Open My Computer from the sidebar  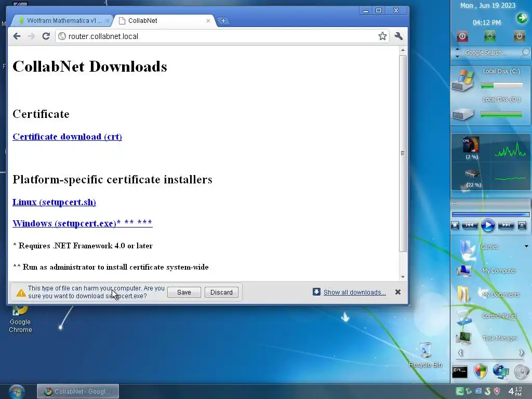(x=487, y=270)
